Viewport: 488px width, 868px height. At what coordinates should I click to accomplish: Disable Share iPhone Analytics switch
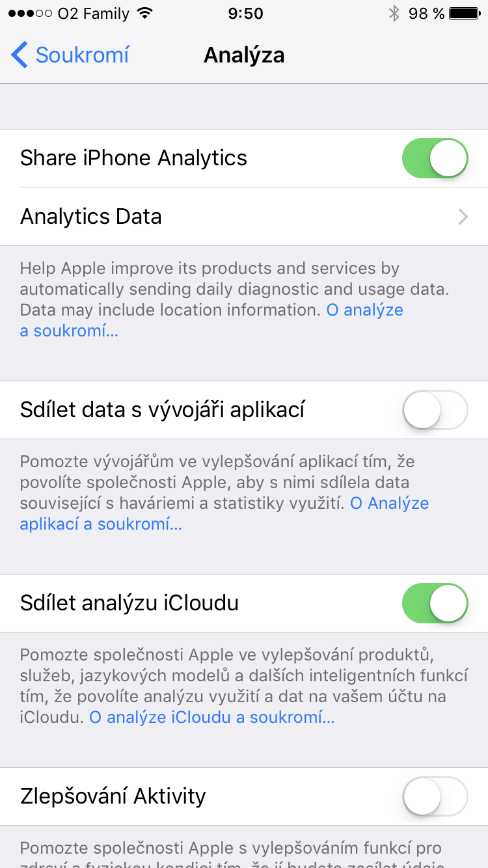(435, 158)
